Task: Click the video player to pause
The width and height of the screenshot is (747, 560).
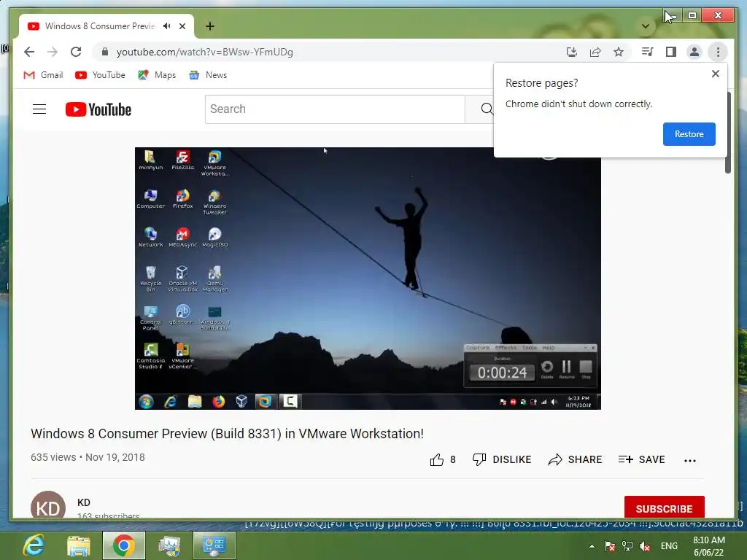Action: [x=368, y=278]
